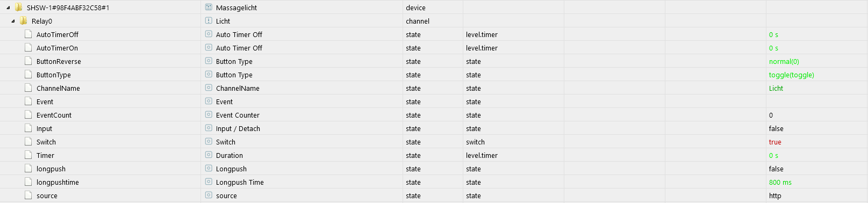
Task: Edit the longpushtime value 800 ms
Action: (x=780, y=182)
